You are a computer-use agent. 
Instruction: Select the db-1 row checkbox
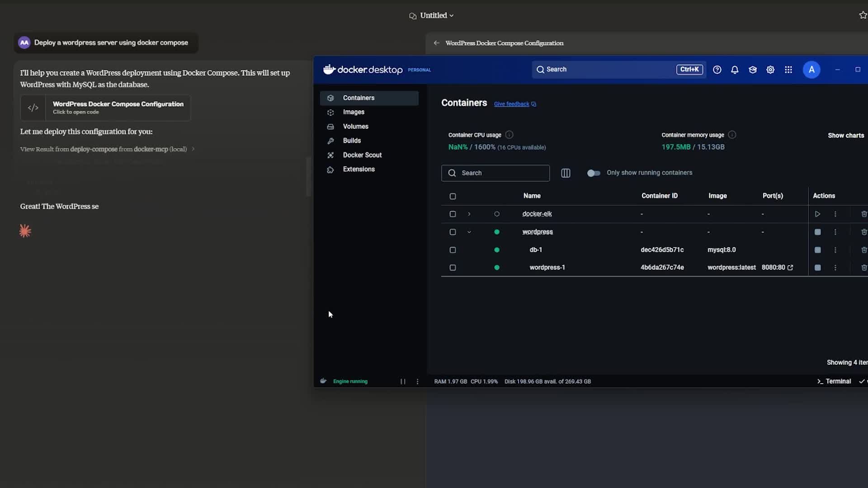453,250
